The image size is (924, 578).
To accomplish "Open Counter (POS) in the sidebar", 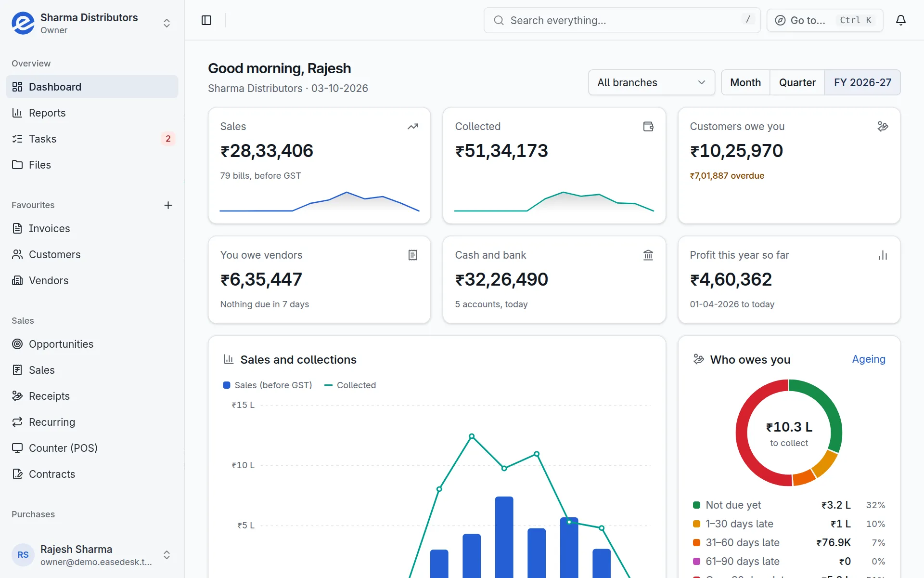I will (x=92, y=448).
